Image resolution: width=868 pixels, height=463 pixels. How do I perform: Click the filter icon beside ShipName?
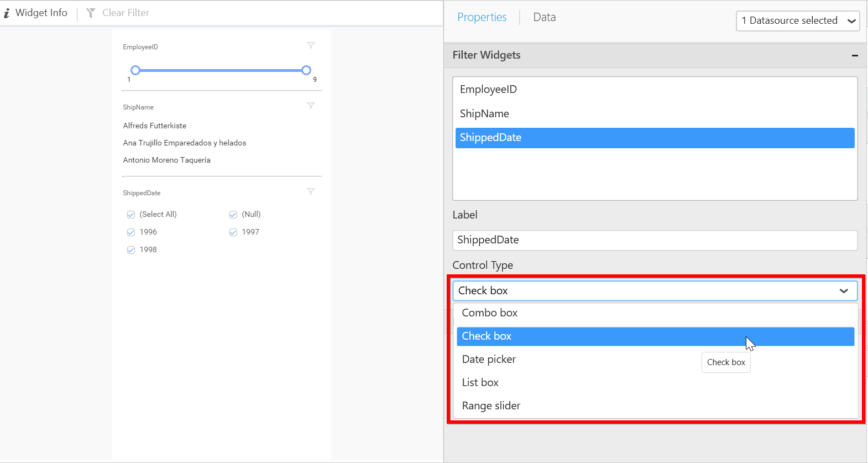point(311,106)
